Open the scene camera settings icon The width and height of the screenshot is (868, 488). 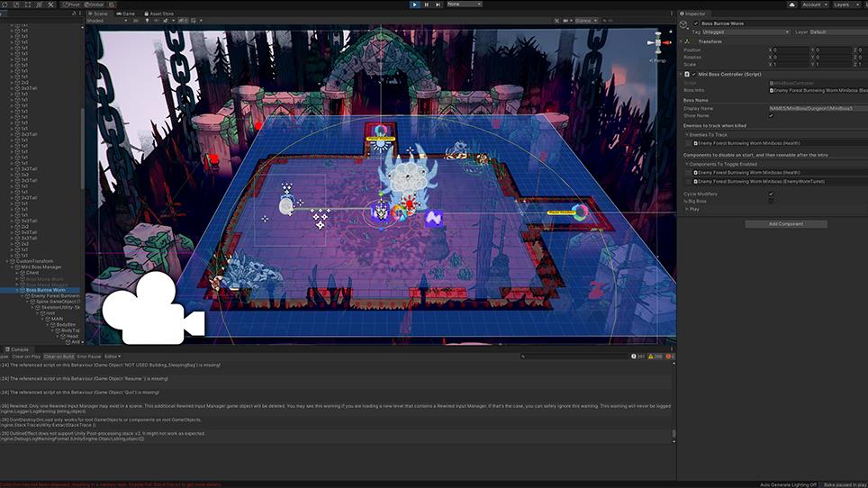click(567, 21)
